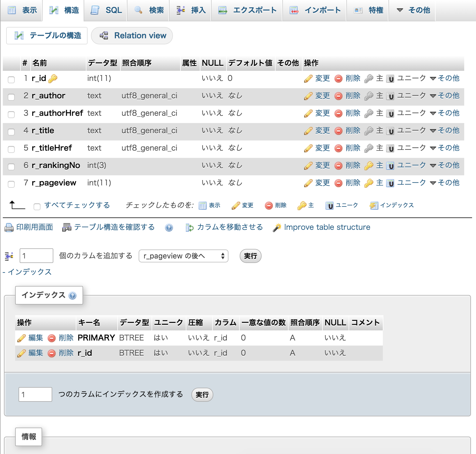Click the move columns icon
The image size is (476, 454).
(x=189, y=228)
